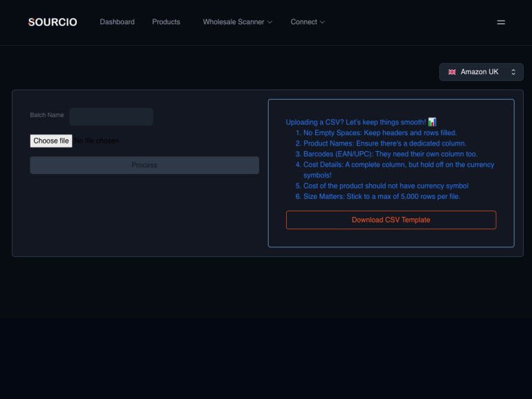Click the bar chart emoji icon
The height and width of the screenshot is (399, 532).
[x=432, y=122]
